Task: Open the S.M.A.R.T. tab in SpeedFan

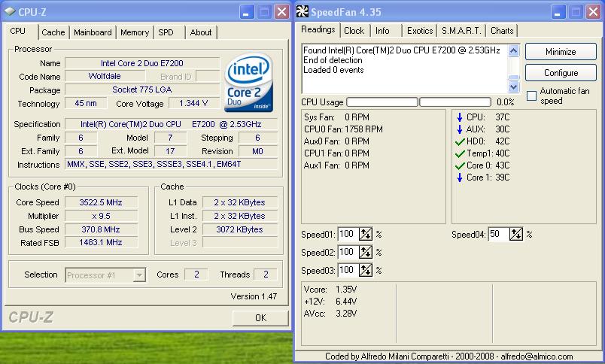Action: pyautogui.click(x=462, y=31)
